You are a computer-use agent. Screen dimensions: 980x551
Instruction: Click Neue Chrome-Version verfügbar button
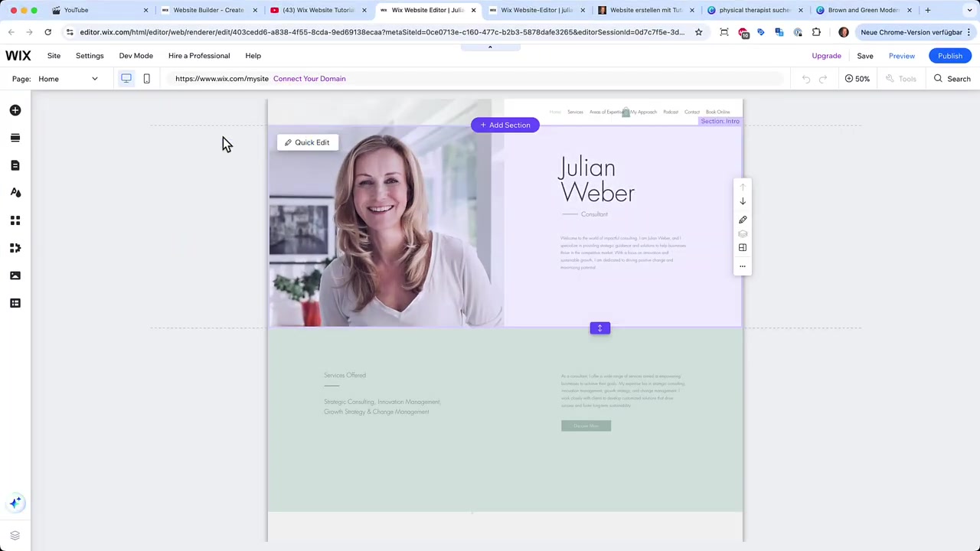pos(915,32)
